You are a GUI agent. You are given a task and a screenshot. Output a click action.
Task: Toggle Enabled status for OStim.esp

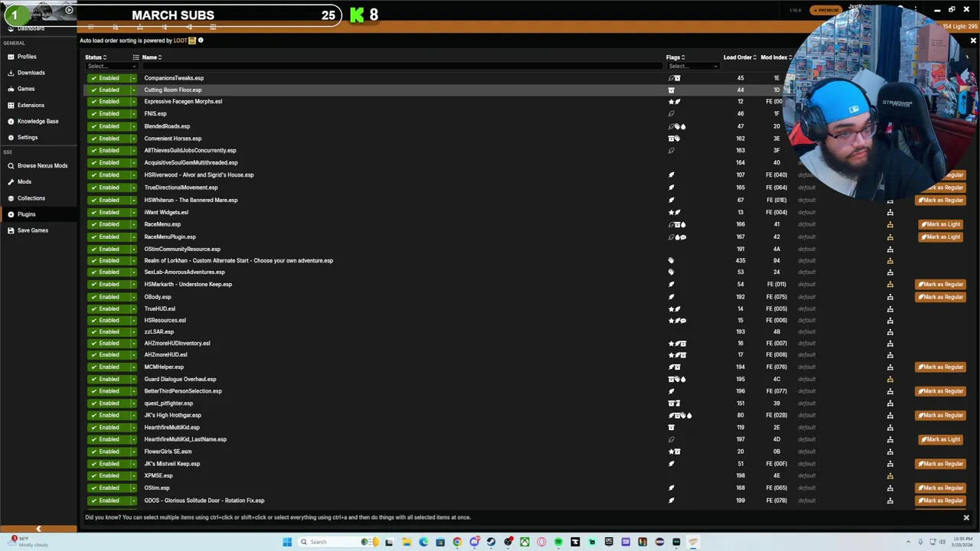coord(108,488)
